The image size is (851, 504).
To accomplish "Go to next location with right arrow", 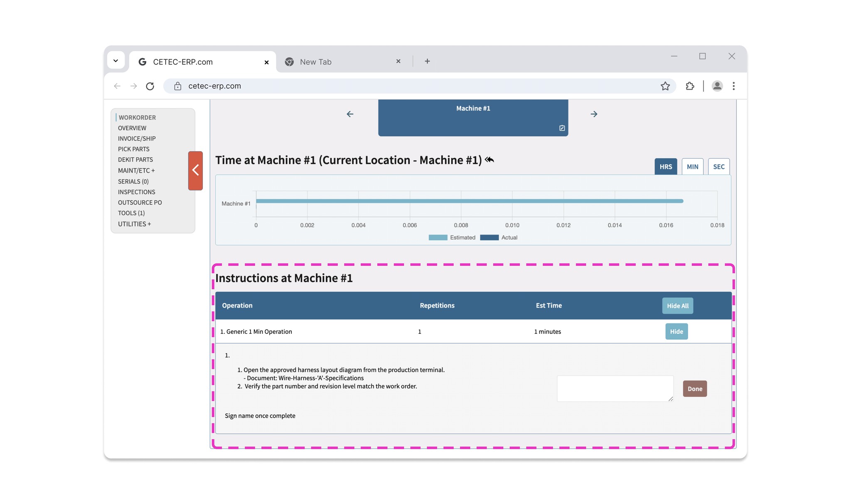I will point(594,114).
